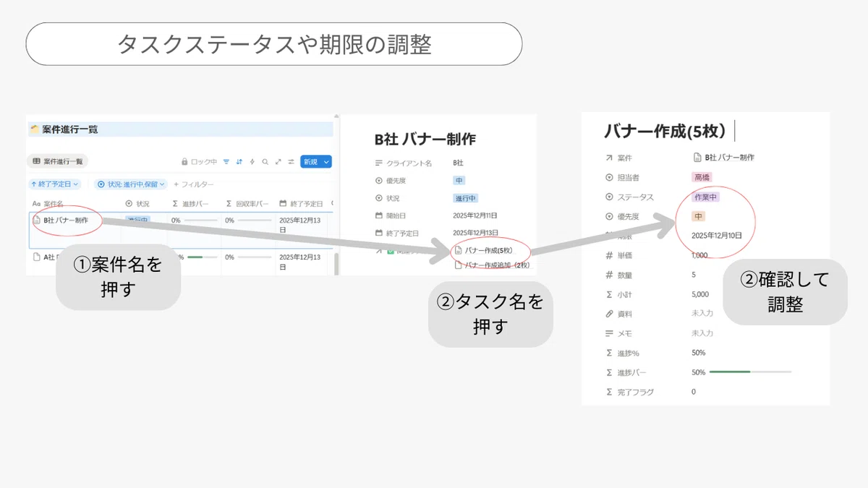Click the 5,000 subtotal value
This screenshot has height=488, width=868.
(700, 294)
